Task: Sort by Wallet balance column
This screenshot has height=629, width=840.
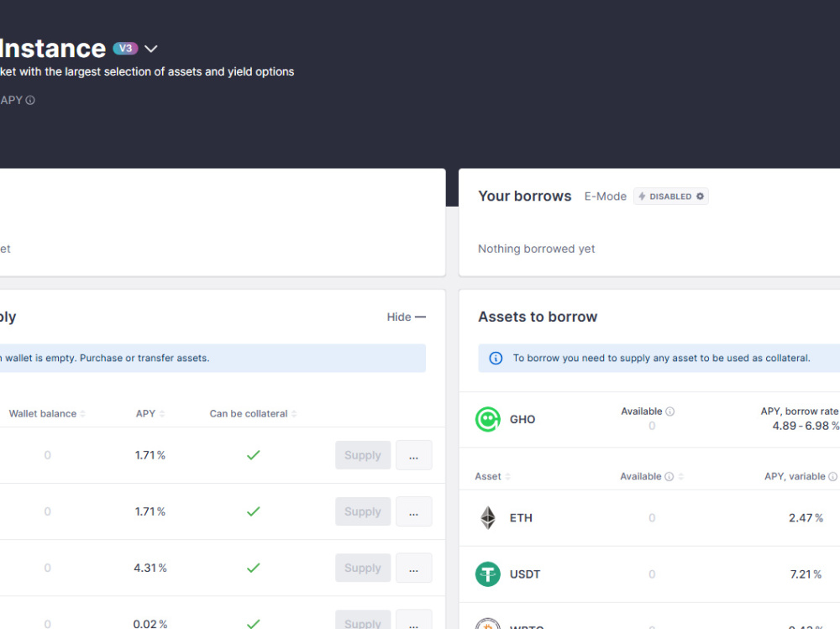Action: (47, 414)
